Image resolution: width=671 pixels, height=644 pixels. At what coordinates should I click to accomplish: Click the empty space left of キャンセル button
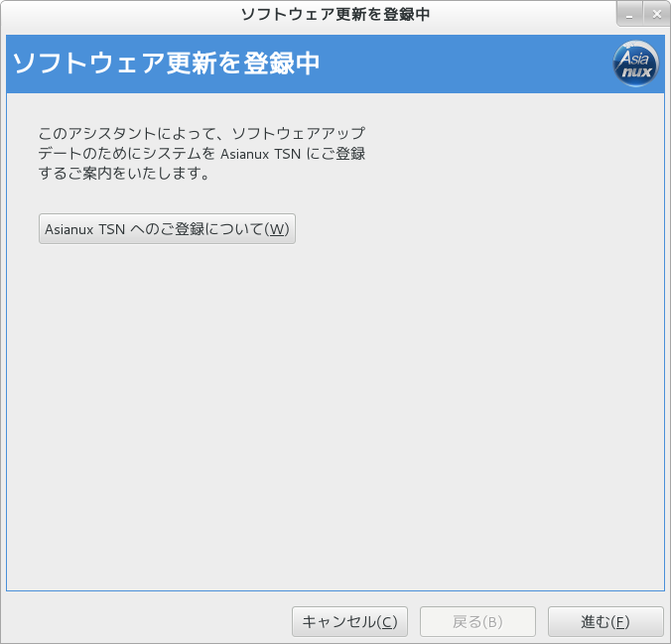click(149, 622)
